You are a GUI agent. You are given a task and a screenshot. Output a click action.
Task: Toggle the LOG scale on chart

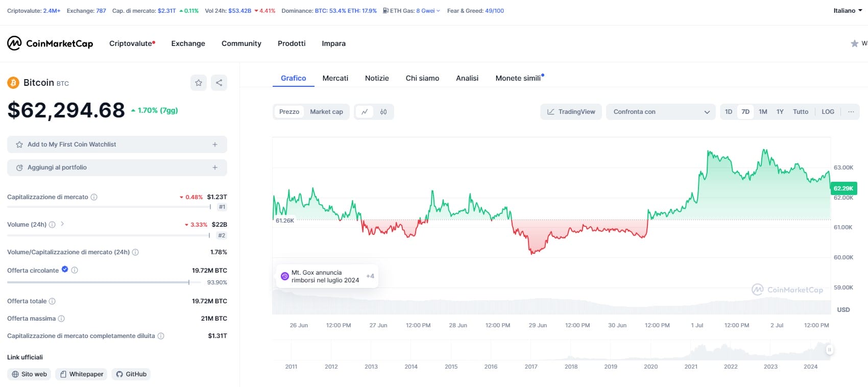[828, 112]
